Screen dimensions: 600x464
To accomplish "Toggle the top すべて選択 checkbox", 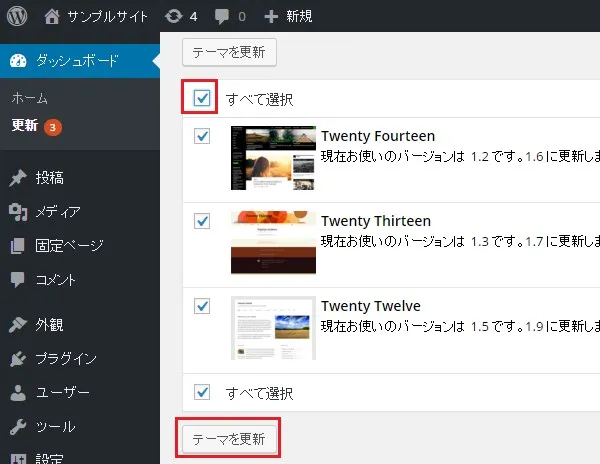I will pyautogui.click(x=202, y=99).
